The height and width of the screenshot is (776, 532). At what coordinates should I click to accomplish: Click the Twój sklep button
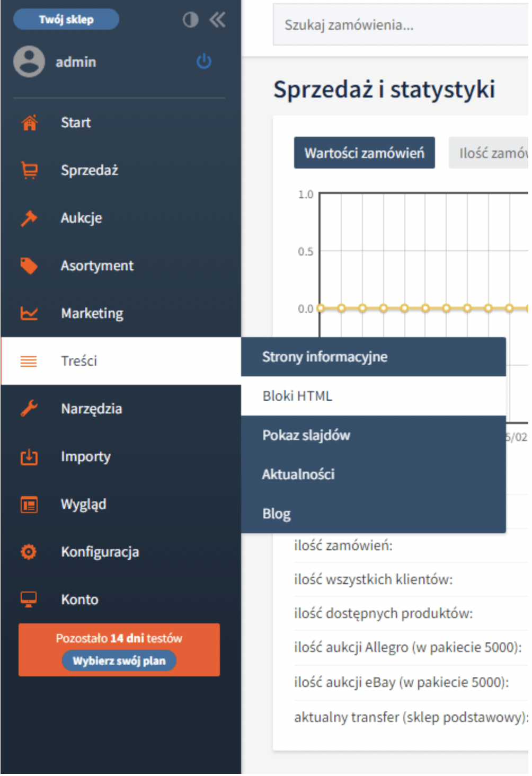[x=66, y=20]
